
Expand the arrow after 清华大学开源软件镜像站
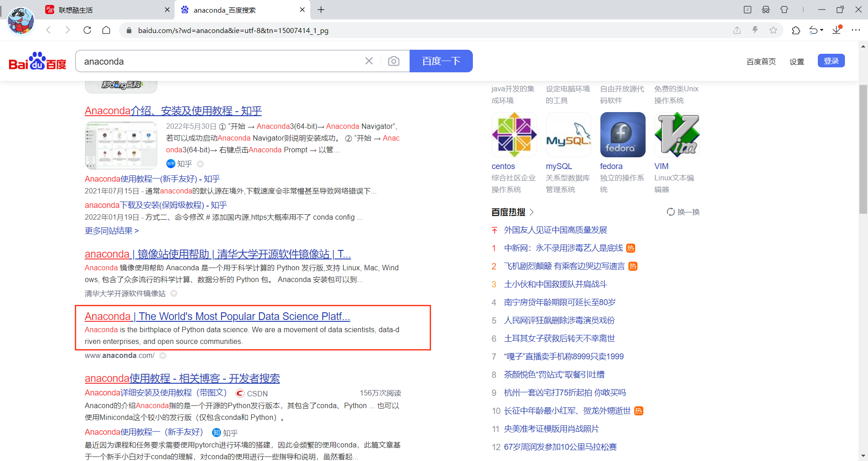[174, 294]
